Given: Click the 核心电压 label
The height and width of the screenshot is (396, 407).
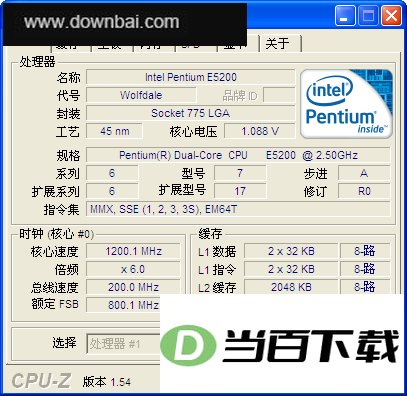Looking at the screenshot, I should [x=193, y=132].
